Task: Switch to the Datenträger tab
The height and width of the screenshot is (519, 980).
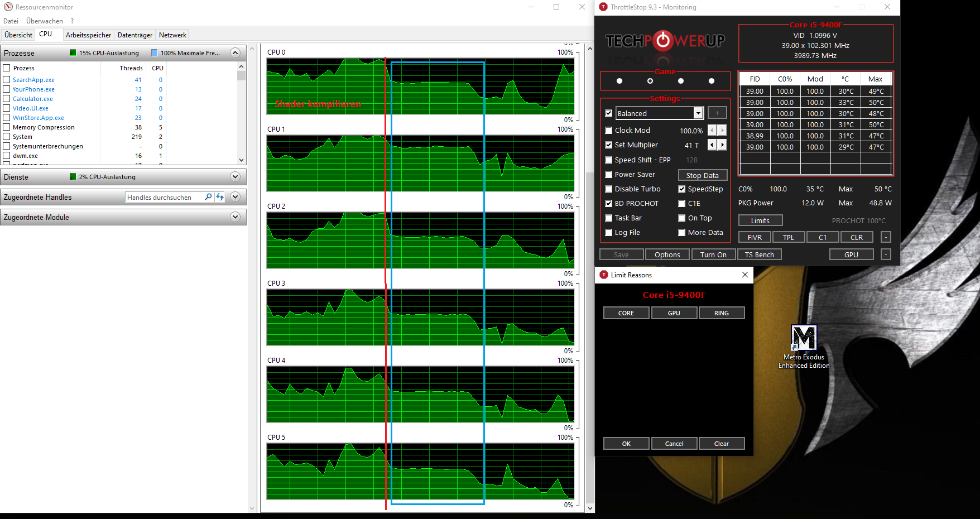Action: [x=134, y=35]
